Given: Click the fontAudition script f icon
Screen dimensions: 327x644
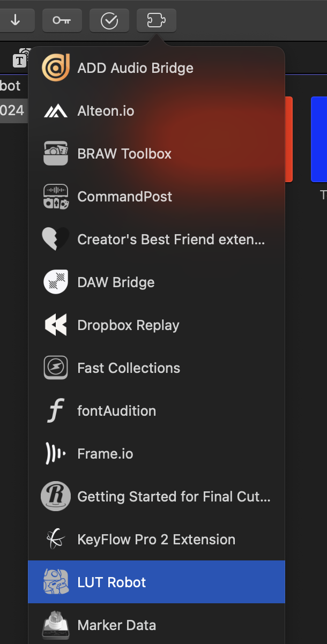Looking at the screenshot, I should [x=56, y=411].
